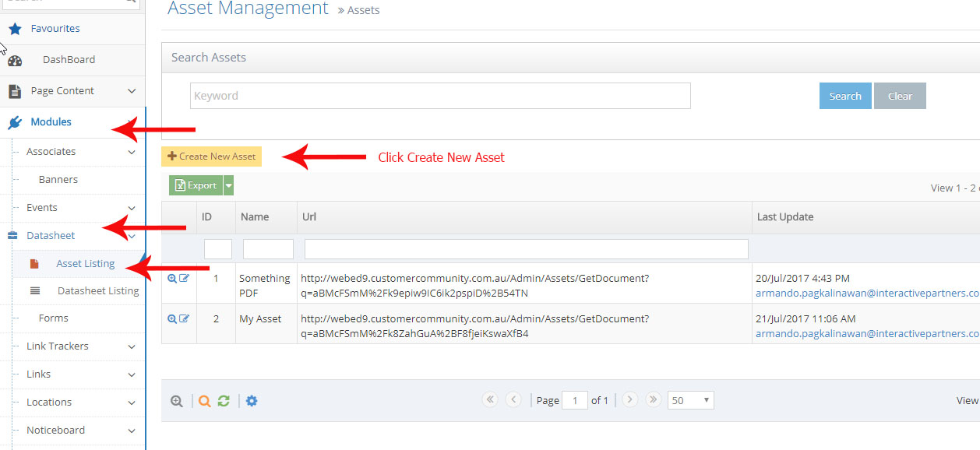This screenshot has height=450, width=980.
Task: Open the orange search icon in bottom toolbar
Action: coord(204,400)
